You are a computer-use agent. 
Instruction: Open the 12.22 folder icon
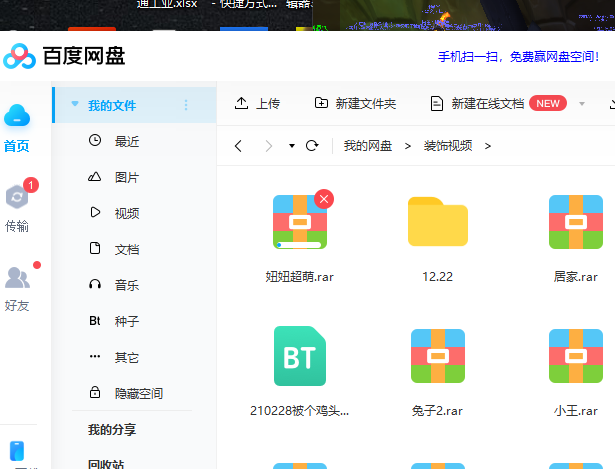point(437,222)
